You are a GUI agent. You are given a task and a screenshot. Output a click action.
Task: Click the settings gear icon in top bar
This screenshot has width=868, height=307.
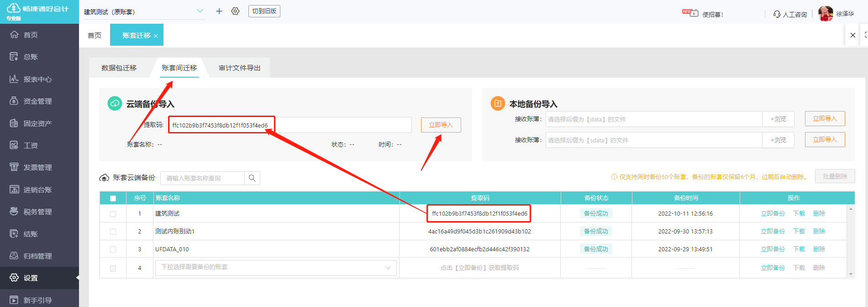[235, 11]
